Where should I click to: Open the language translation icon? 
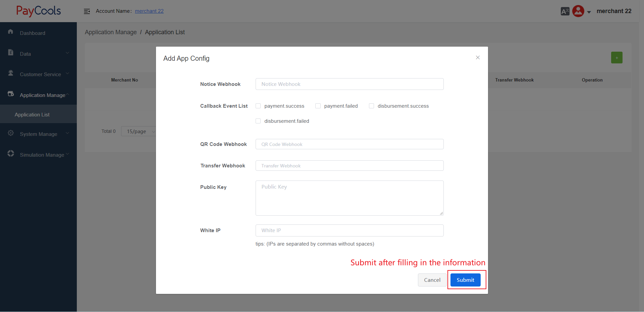565,11
